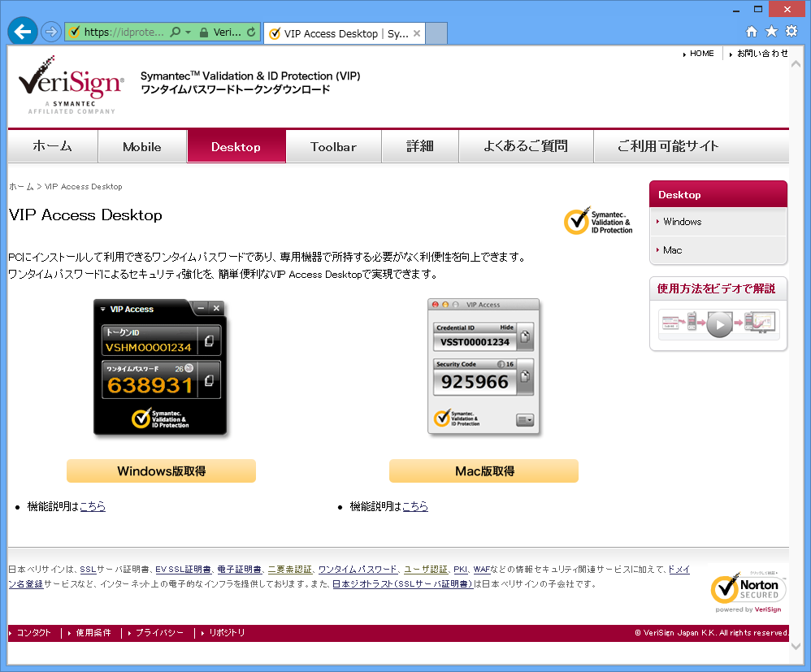Open the ワンタイムパスワード footer link

click(358, 570)
